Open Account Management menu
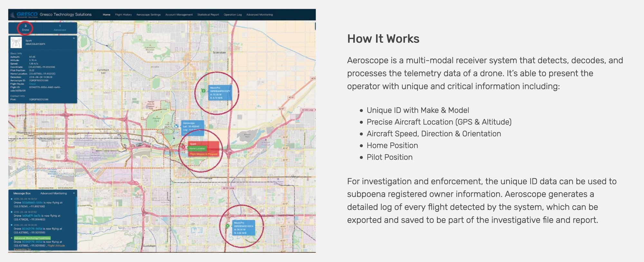This screenshot has height=262, width=644. click(179, 15)
